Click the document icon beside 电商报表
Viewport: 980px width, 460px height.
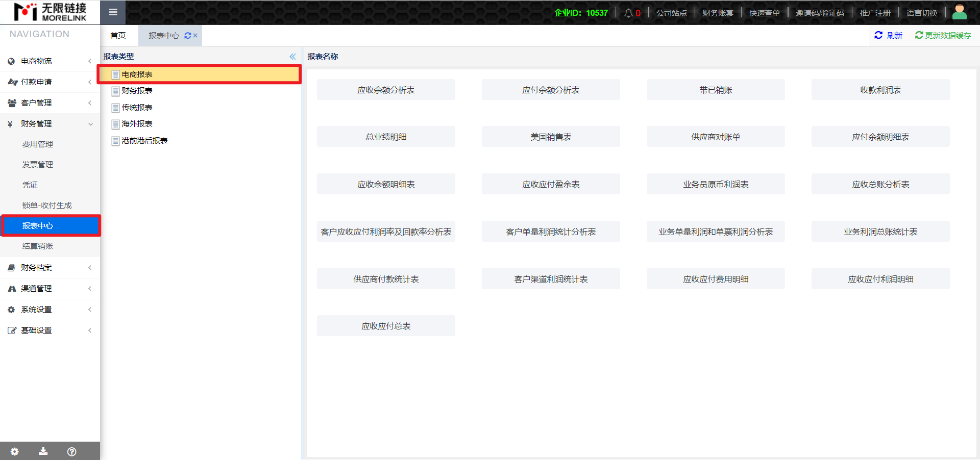[116, 74]
